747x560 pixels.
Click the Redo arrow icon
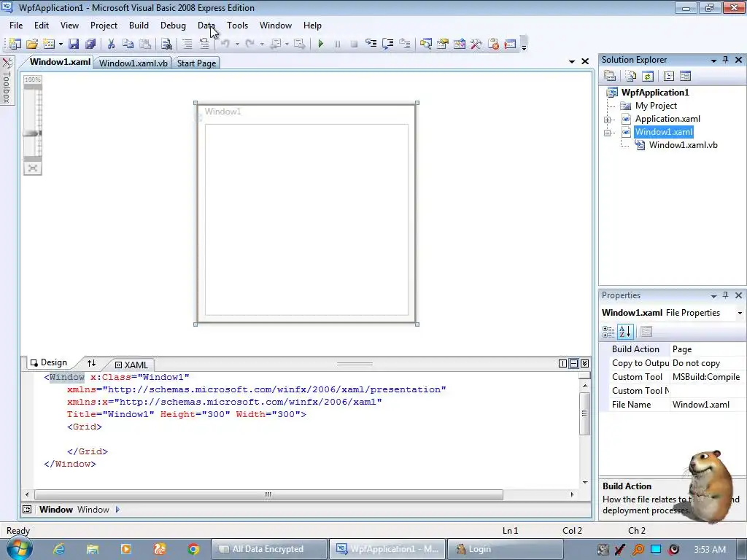(x=250, y=44)
